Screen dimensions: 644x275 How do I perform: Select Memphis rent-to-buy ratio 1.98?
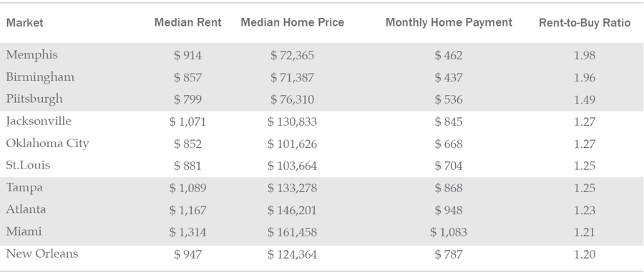585,55
